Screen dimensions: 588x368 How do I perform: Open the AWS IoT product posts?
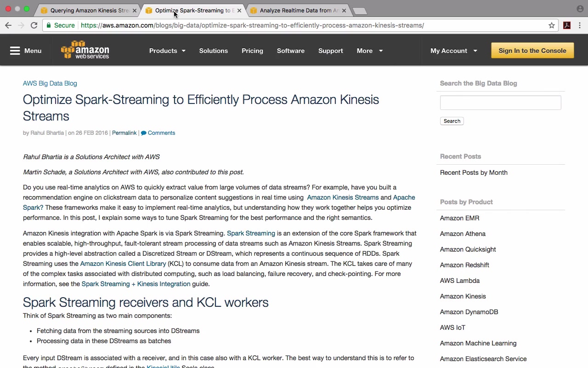pyautogui.click(x=453, y=328)
